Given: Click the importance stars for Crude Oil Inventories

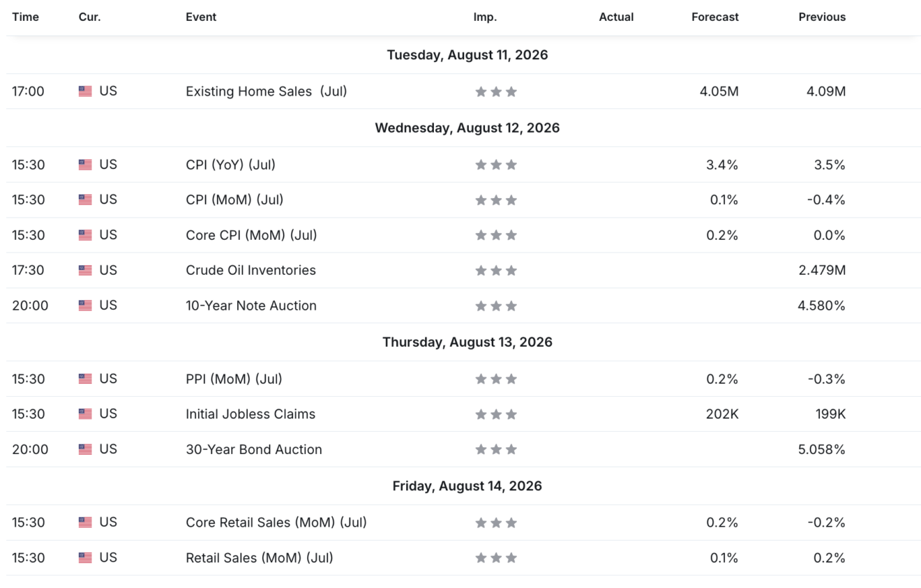Looking at the screenshot, I should [x=496, y=271].
